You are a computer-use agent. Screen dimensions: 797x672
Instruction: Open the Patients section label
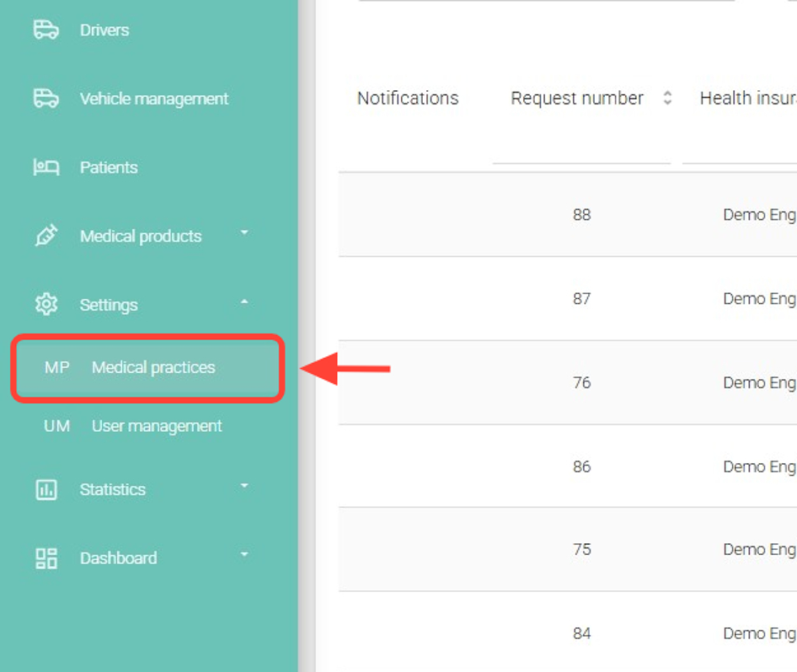(x=109, y=168)
